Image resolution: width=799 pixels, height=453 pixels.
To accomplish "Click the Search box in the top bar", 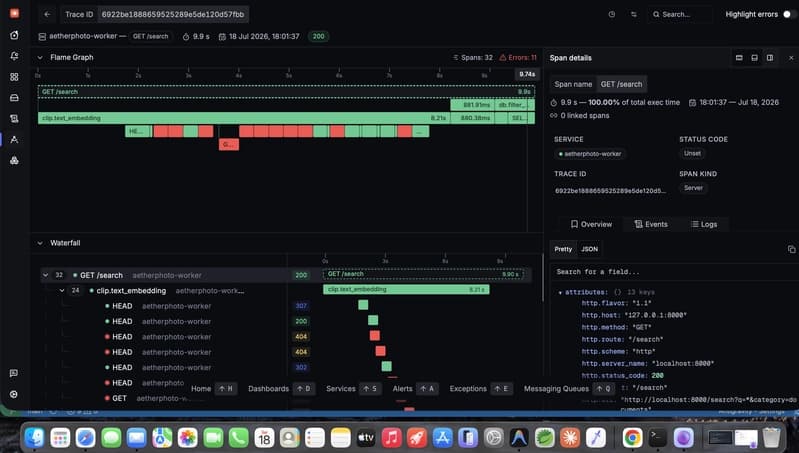I will click(x=680, y=14).
